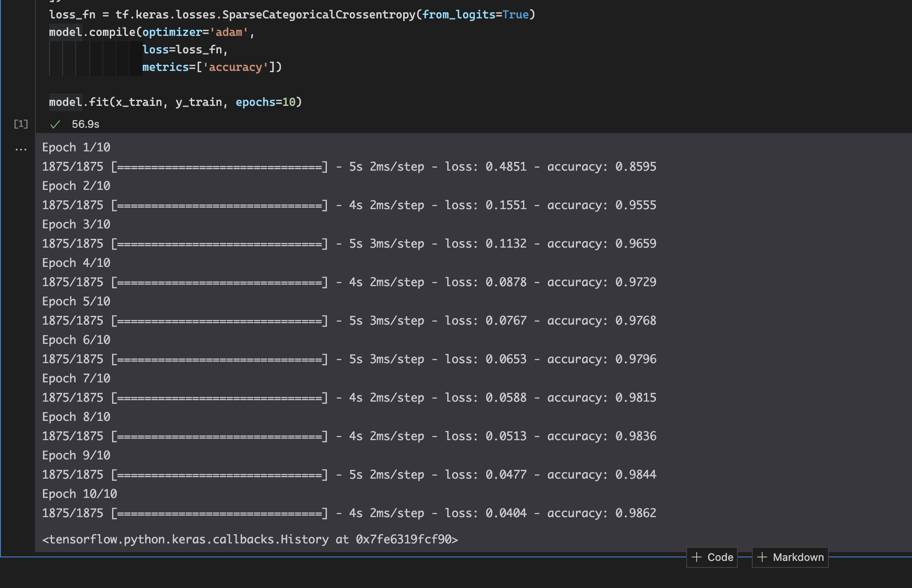
Task: Click the cell execution count [1]
Action: (x=20, y=124)
